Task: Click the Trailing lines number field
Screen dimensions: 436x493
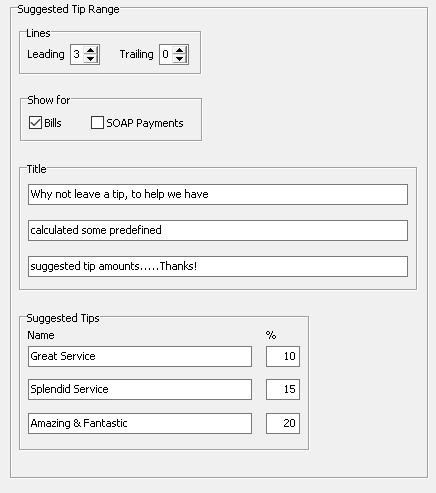Action: [x=167, y=54]
